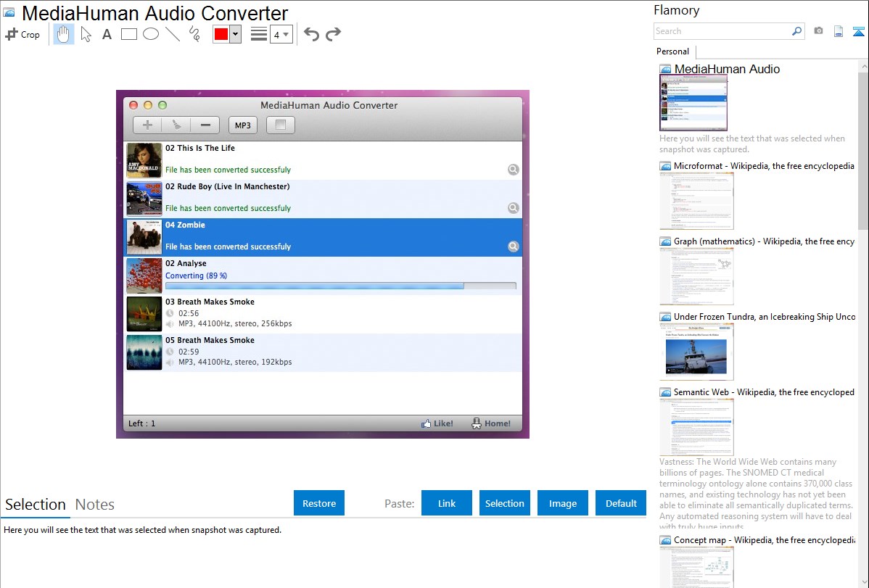Viewport: 869px width, 588px height.
Task: Click the Restore button
Action: (319, 503)
